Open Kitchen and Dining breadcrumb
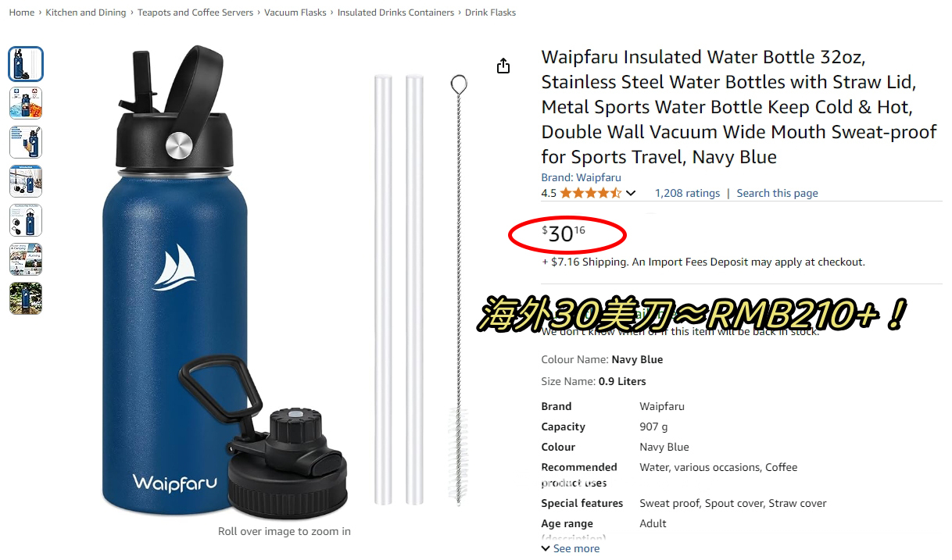The width and height of the screenshot is (952, 560). point(86,12)
